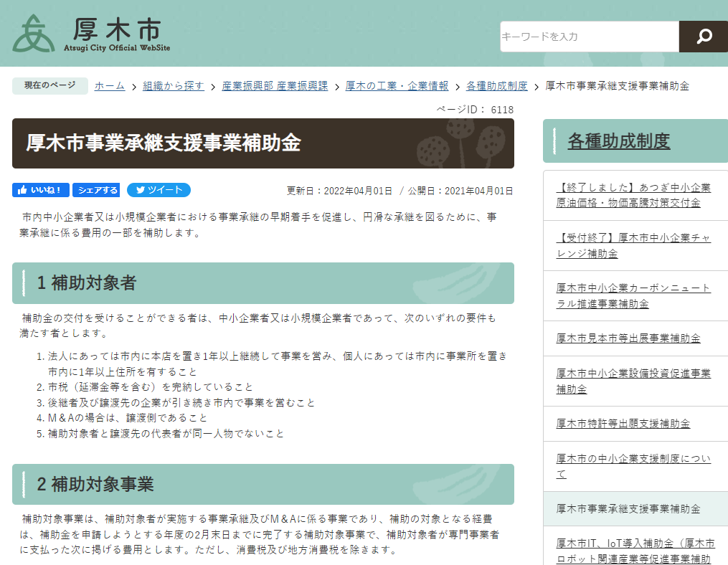The height and width of the screenshot is (565, 728).
Task: Open 厚木市見本市等出展事業補助金 sidebar item
Action: tap(628, 338)
